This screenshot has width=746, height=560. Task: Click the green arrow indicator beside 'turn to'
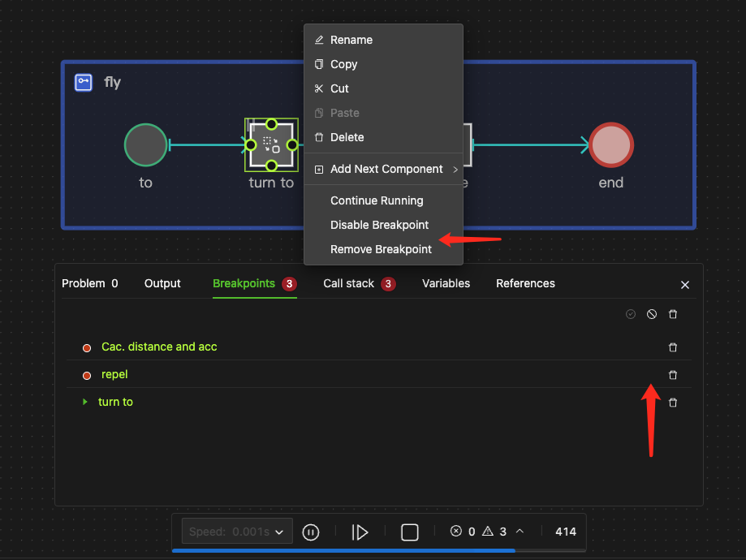(84, 401)
